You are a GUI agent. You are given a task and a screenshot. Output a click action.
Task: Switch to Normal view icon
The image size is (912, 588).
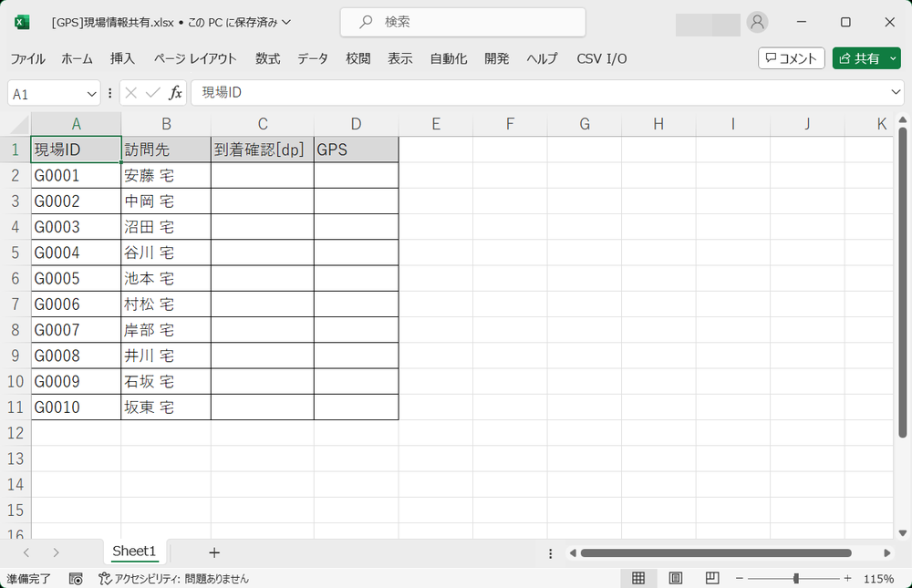(638, 578)
